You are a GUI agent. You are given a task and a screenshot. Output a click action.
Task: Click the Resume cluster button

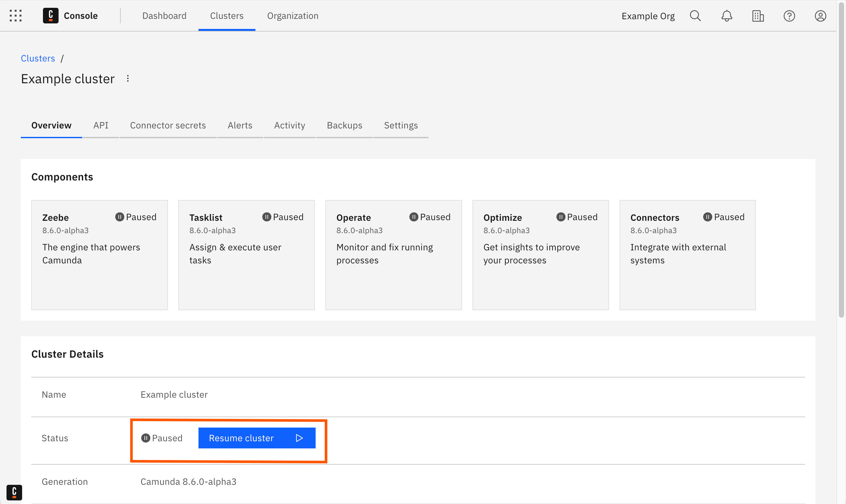pos(256,438)
